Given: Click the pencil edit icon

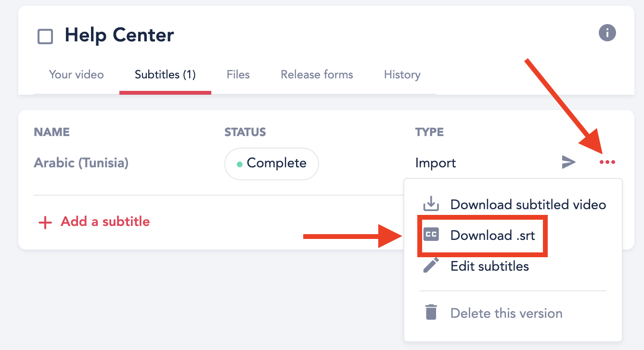Looking at the screenshot, I should click(431, 265).
